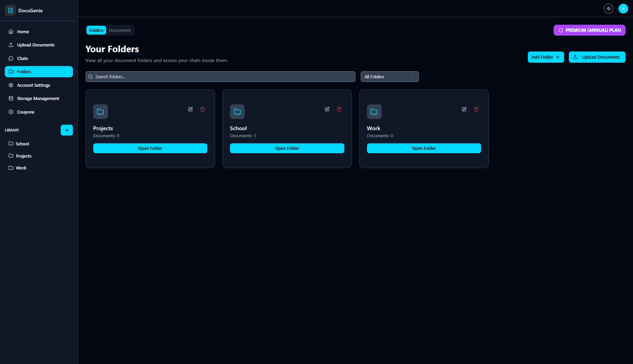Open Projects folder in Library list
The image size is (633, 364).
coord(39,156)
